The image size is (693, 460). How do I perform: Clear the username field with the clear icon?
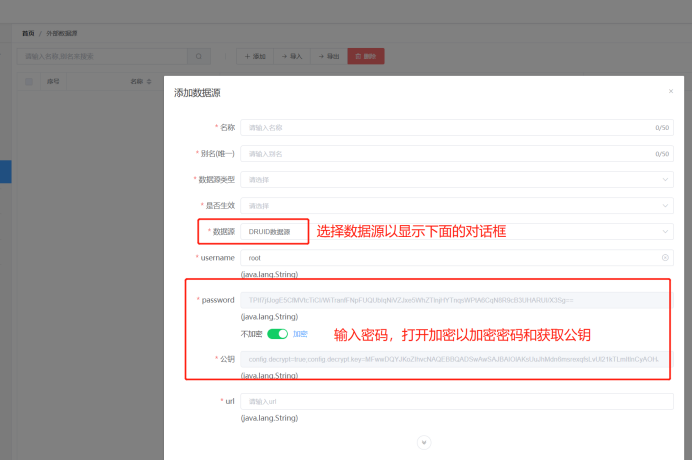point(665,258)
